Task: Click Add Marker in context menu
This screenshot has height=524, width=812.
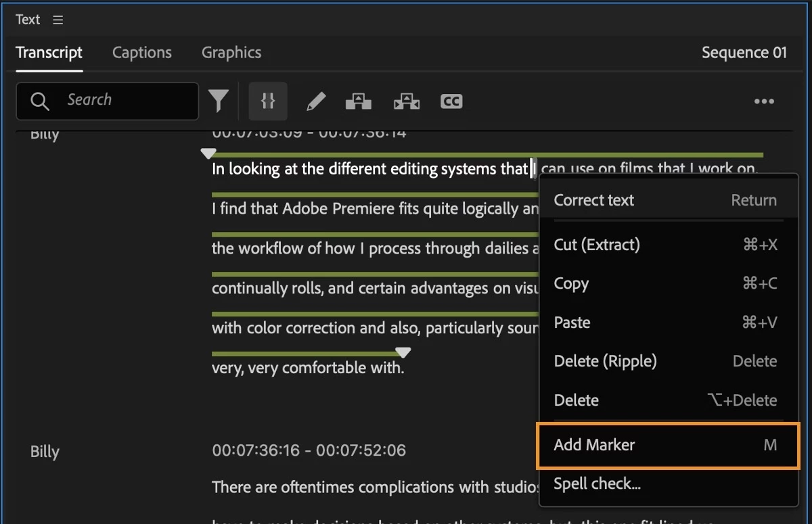Action: click(x=669, y=445)
